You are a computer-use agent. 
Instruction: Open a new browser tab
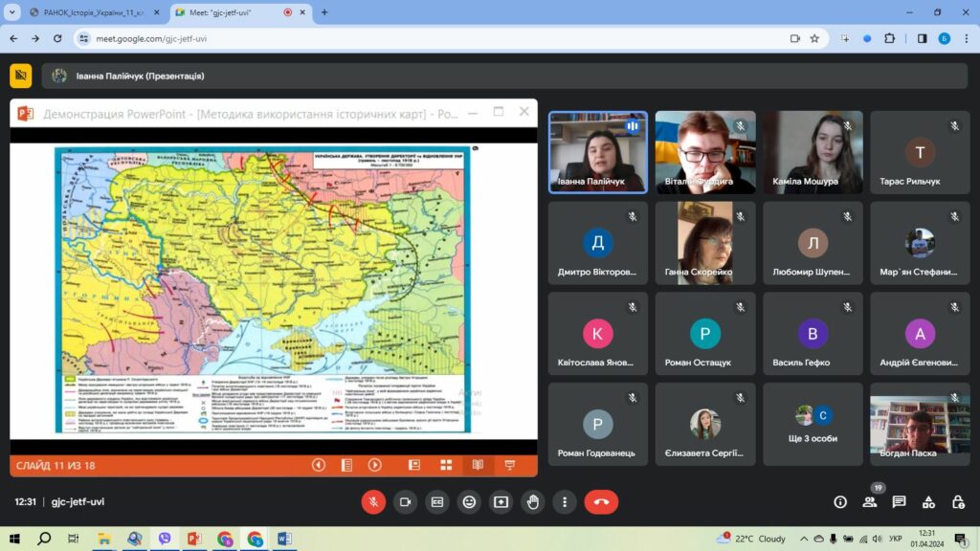point(324,12)
